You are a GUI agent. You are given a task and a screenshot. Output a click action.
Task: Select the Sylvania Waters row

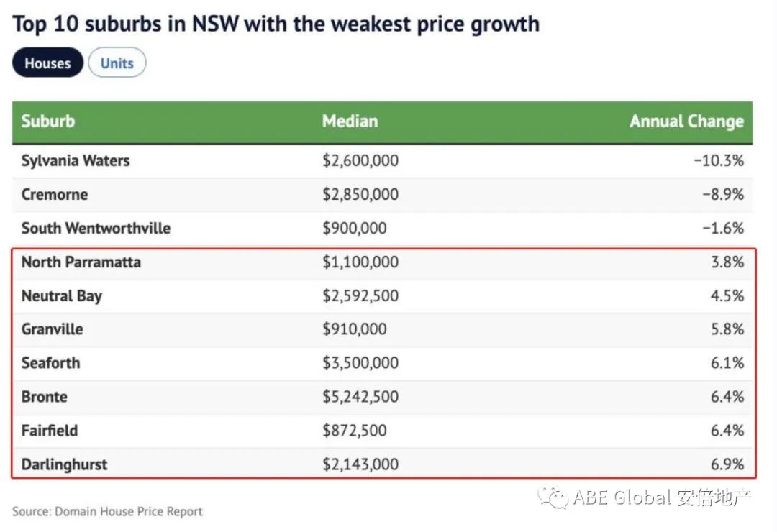click(x=76, y=160)
